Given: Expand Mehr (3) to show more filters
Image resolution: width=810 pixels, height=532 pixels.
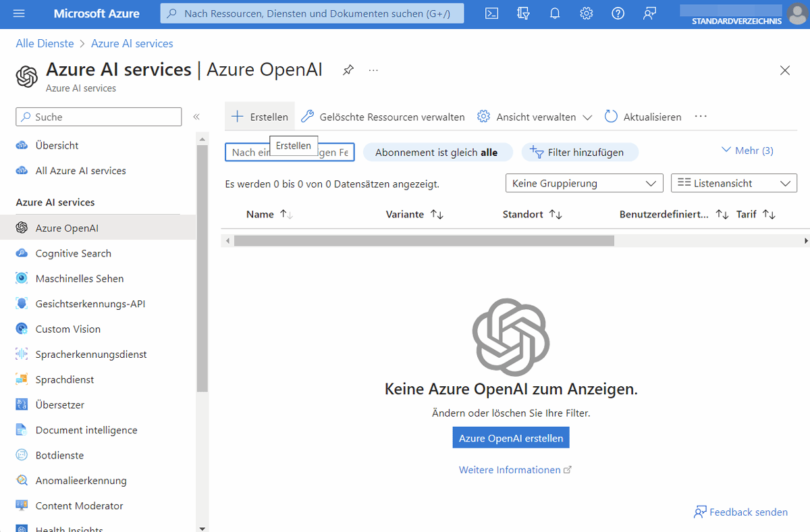Looking at the screenshot, I should 747,151.
